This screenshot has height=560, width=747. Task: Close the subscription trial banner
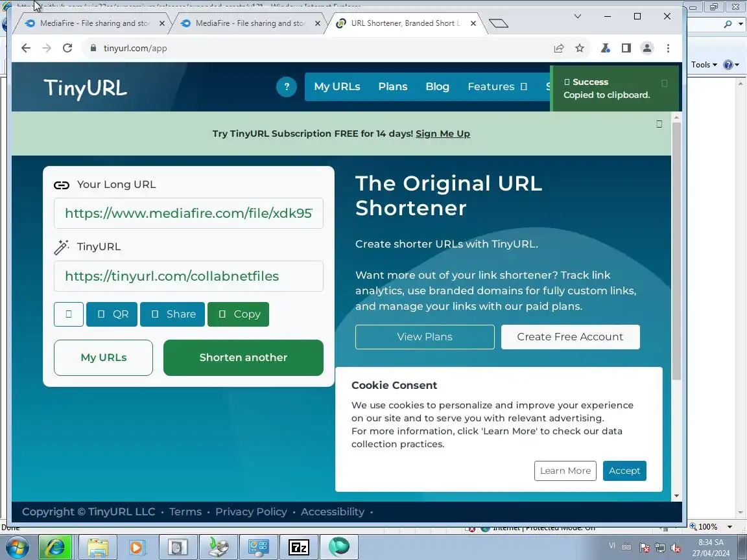[x=659, y=124]
